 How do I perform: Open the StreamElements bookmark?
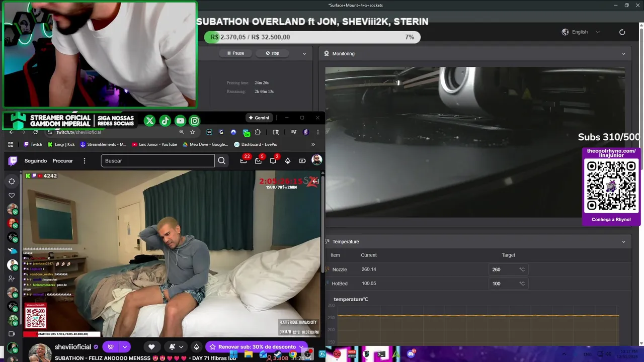[103, 144]
